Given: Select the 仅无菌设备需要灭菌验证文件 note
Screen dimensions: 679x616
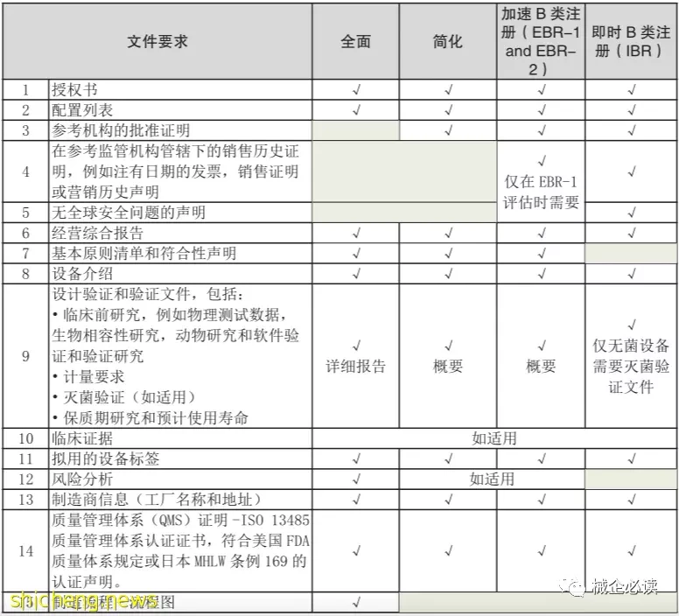Looking at the screenshot, I should (x=631, y=367).
